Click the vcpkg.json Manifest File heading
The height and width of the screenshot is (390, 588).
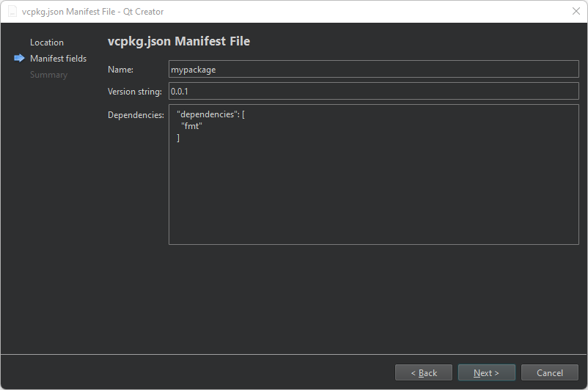(179, 41)
